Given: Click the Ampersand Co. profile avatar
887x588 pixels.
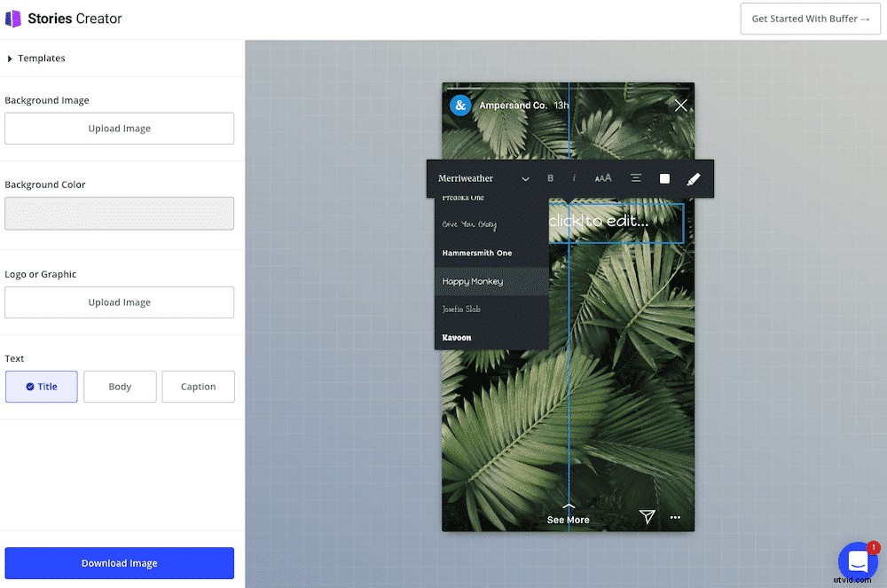Looking at the screenshot, I should [x=459, y=106].
